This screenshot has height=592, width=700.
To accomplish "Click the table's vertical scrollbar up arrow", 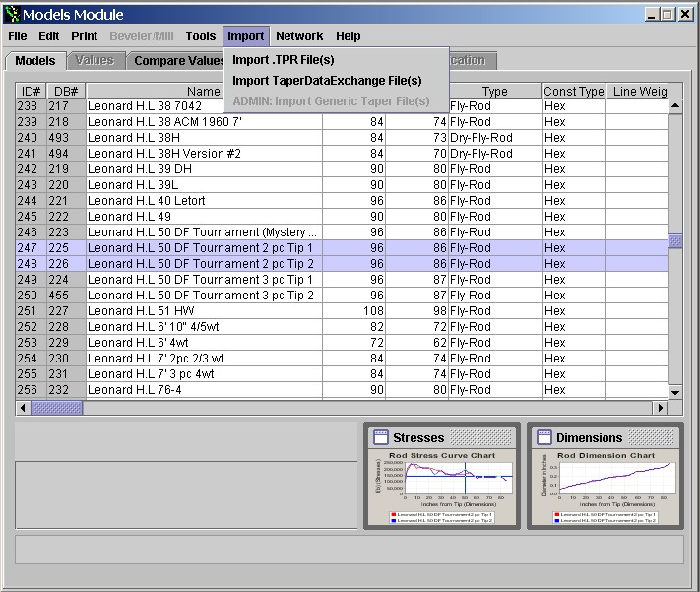I will (675, 106).
